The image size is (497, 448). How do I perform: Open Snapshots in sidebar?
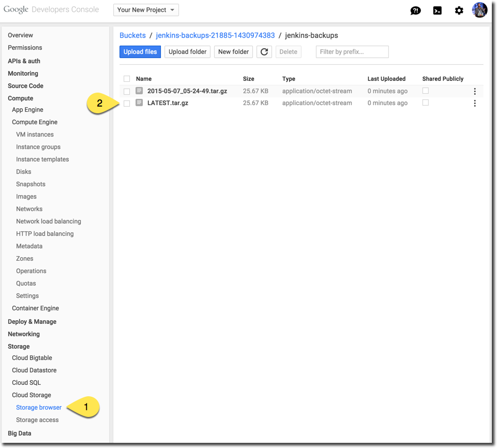coord(31,184)
